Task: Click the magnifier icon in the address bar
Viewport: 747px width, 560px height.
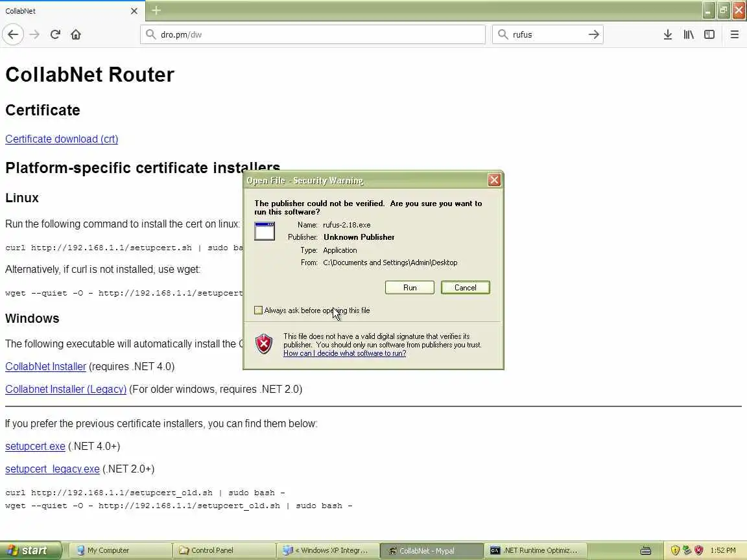Action: point(150,34)
